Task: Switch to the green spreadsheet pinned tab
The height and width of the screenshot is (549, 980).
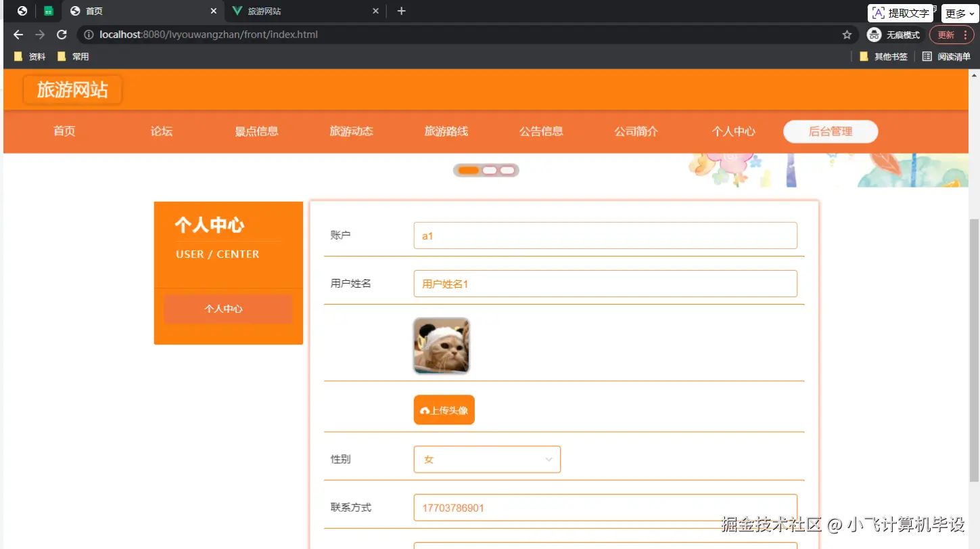Action: coord(49,12)
